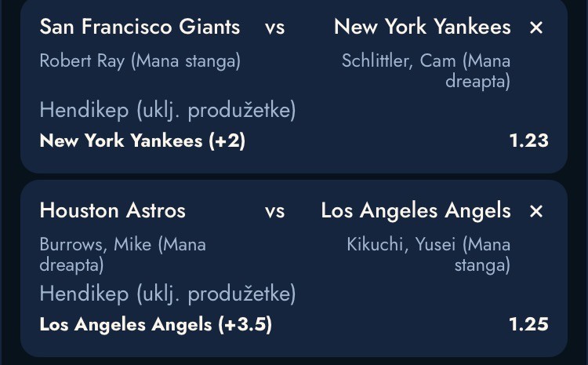Select the Los Angeles Angels header name
Screen dimensions: 588x365
[x=416, y=211]
